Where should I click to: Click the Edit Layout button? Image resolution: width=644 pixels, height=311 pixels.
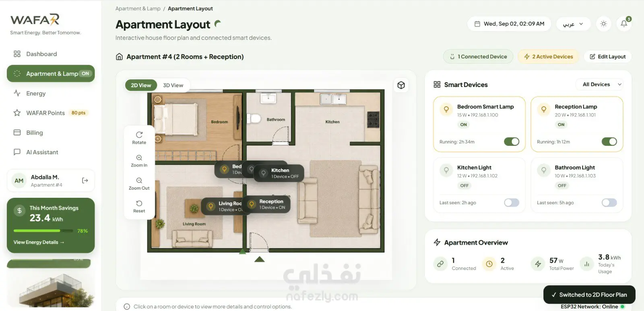click(x=608, y=56)
